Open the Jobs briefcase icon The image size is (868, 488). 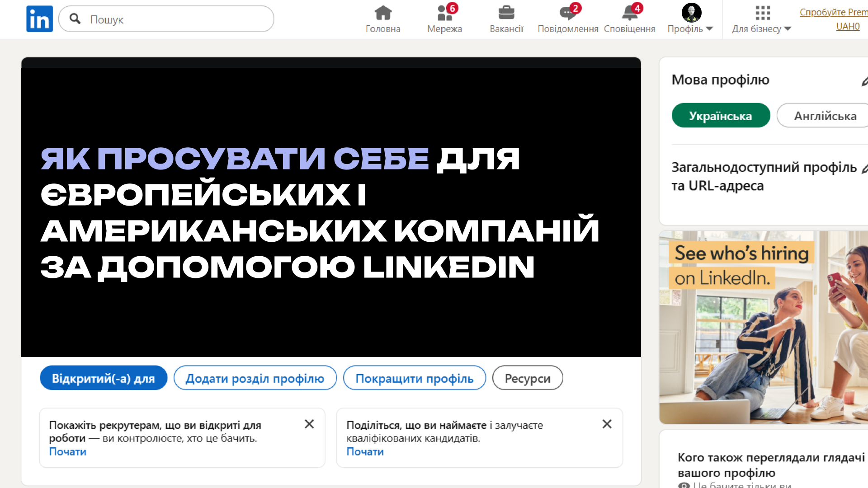[506, 13]
